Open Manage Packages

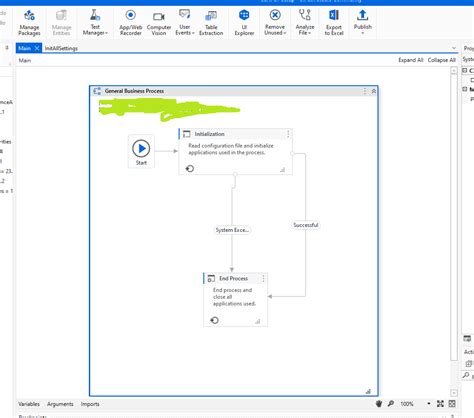[29, 23]
